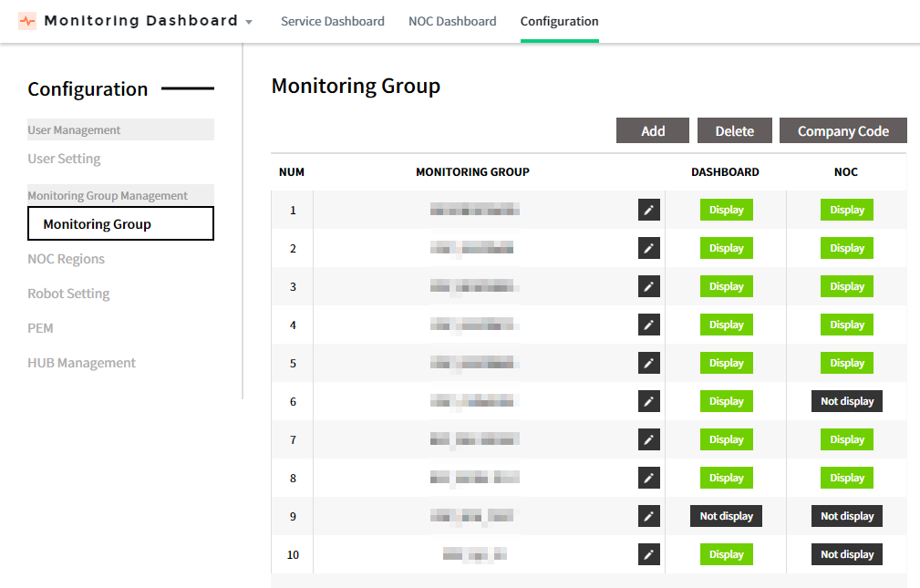Click the Add button
The image size is (920, 588).
(x=653, y=131)
